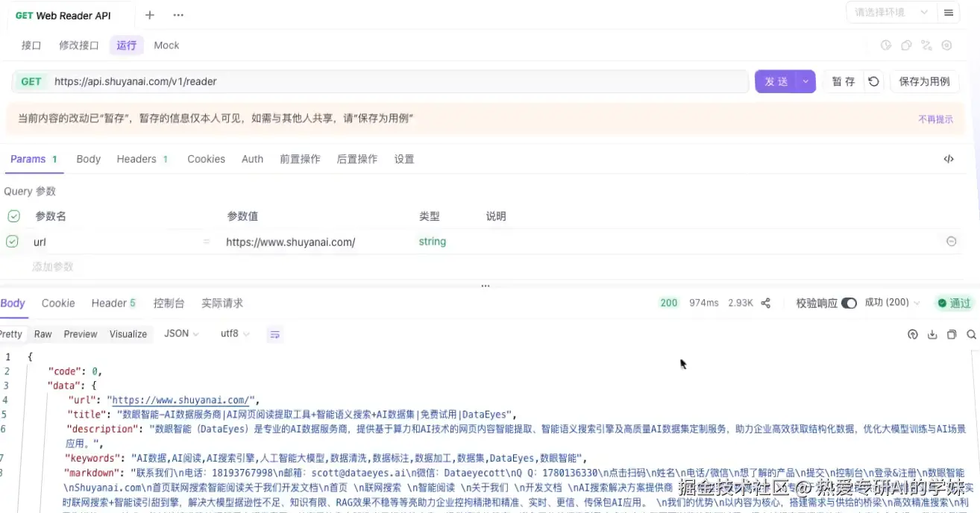Open settings via the gear icon above 发送
980x513 pixels.
(946, 45)
